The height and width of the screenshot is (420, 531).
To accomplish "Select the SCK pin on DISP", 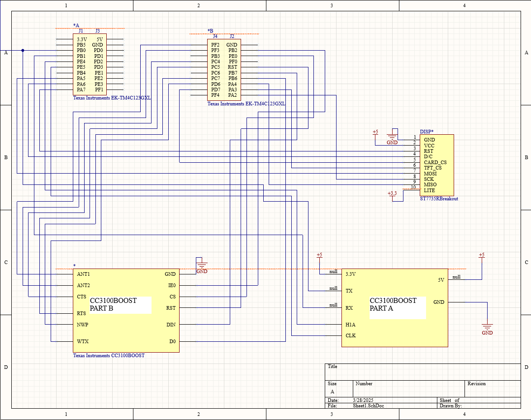I will coord(429,179).
